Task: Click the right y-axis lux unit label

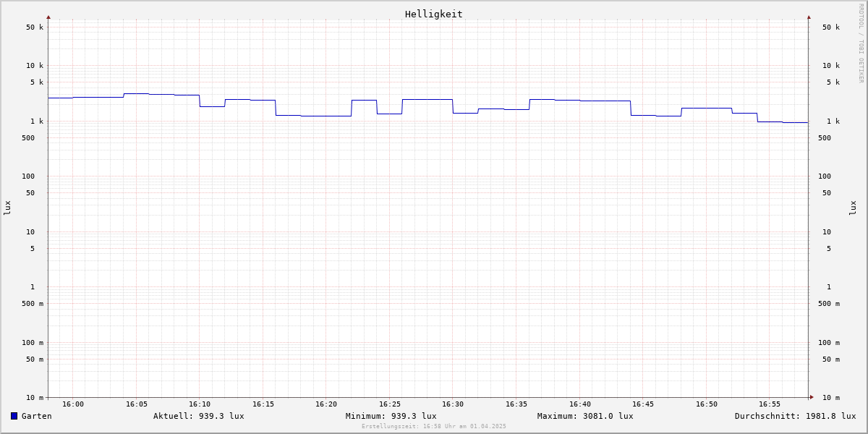Action: (853, 208)
